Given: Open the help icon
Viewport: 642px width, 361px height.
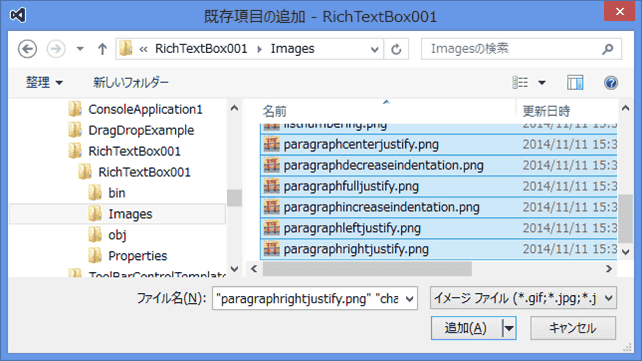Looking at the screenshot, I should [611, 83].
